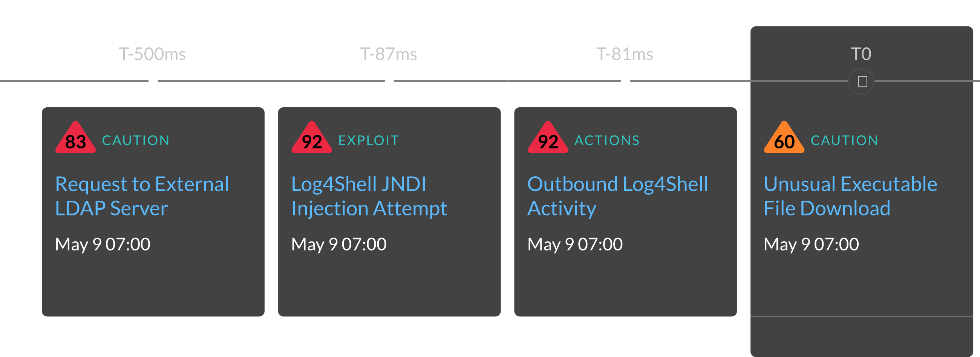Click blank area of Outbound Log4Shell card
Viewport: 980px width, 357px height.
pyautogui.click(x=625, y=285)
